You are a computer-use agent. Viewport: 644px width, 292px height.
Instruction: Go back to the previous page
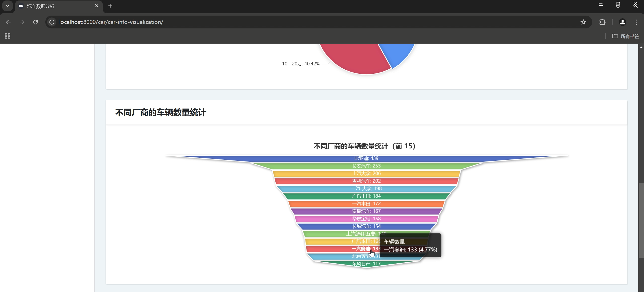click(x=8, y=22)
